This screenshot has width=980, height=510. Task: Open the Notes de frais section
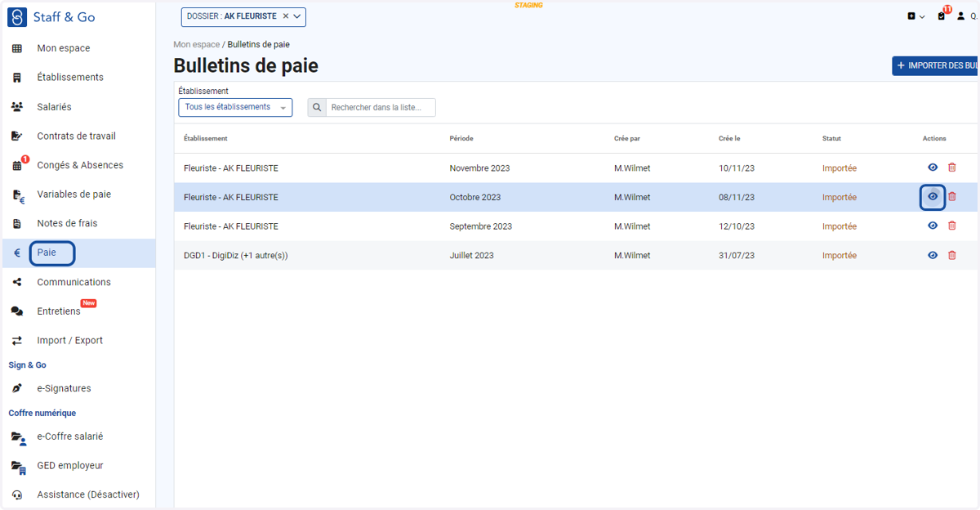pos(67,223)
